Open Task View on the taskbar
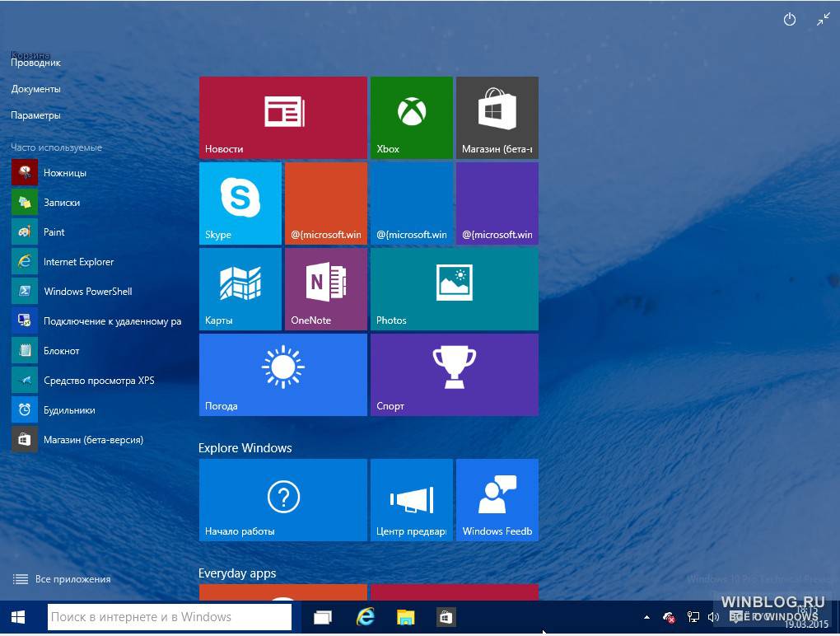 (323, 617)
